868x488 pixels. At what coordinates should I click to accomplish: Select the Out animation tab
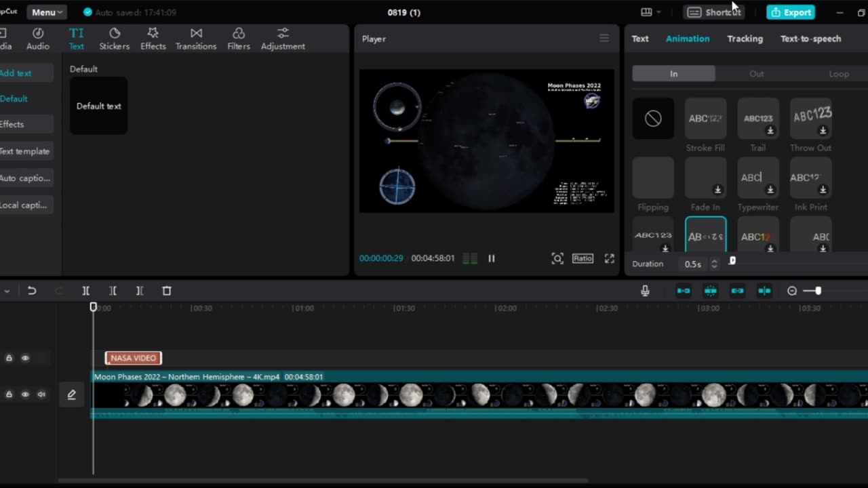pyautogui.click(x=756, y=74)
